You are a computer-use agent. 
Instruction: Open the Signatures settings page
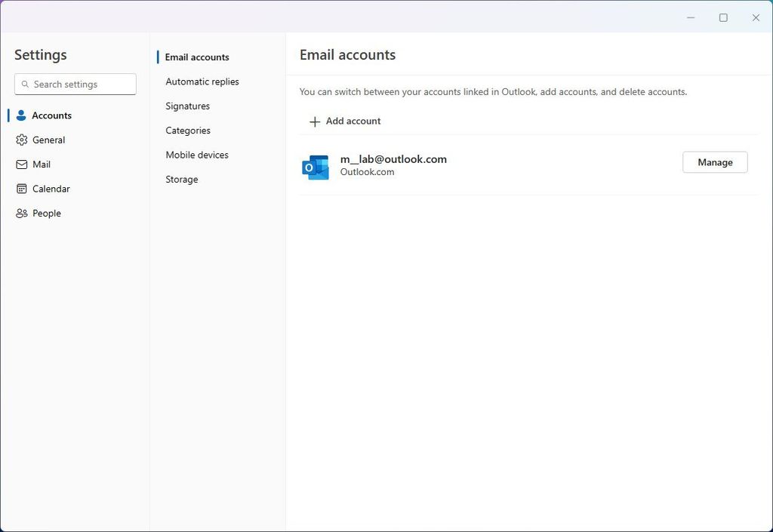click(x=187, y=106)
